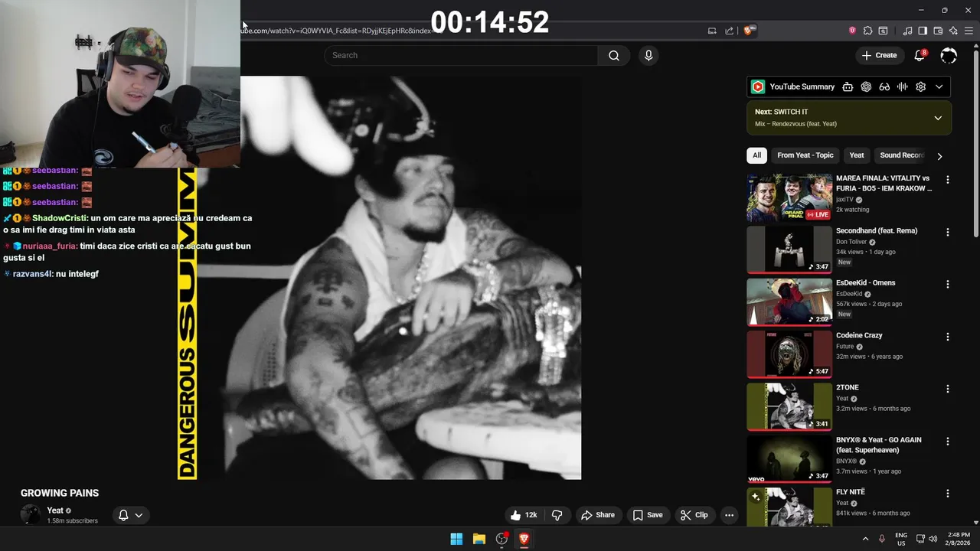Click the EsDeeKid - Omens video title
This screenshot has height=551, width=980.
click(865, 283)
